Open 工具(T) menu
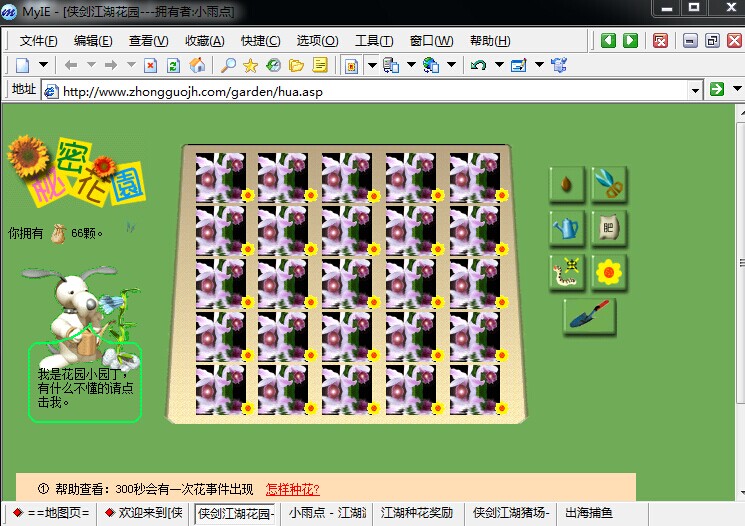The height and width of the screenshot is (526, 745). tap(374, 41)
